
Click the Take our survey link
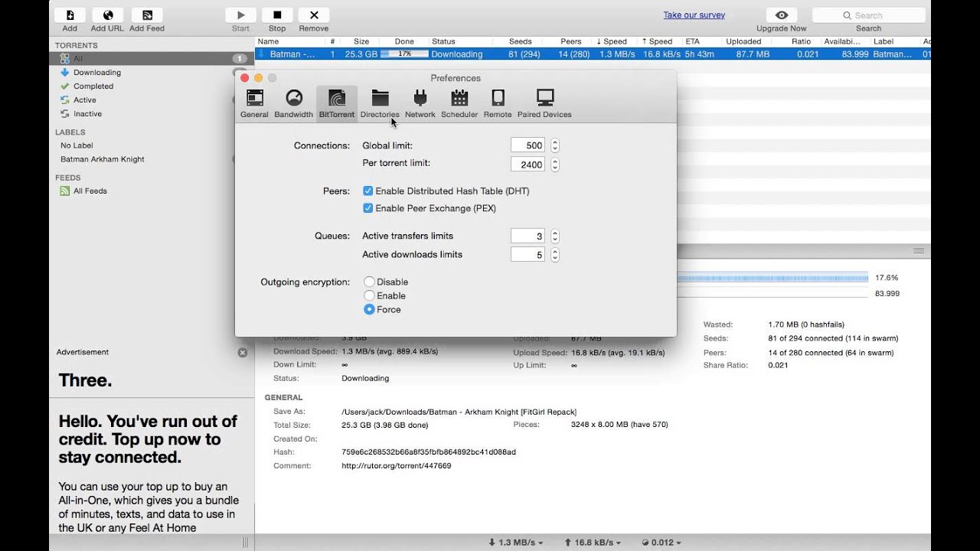[x=694, y=15]
